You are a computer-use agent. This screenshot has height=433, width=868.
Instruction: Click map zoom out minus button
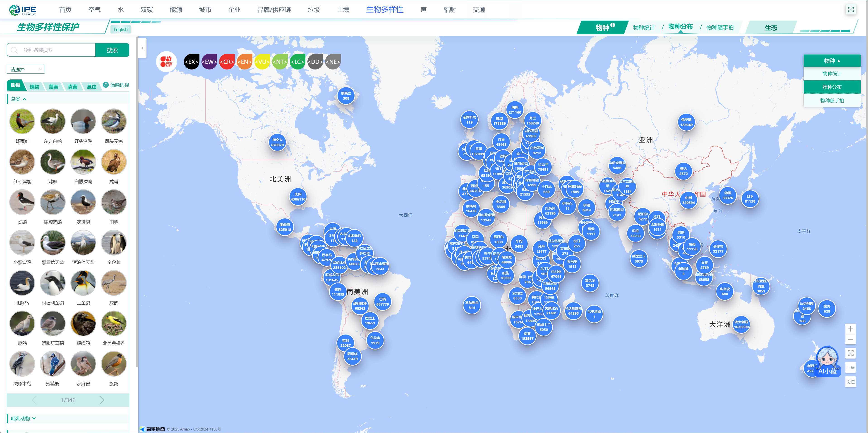click(851, 339)
